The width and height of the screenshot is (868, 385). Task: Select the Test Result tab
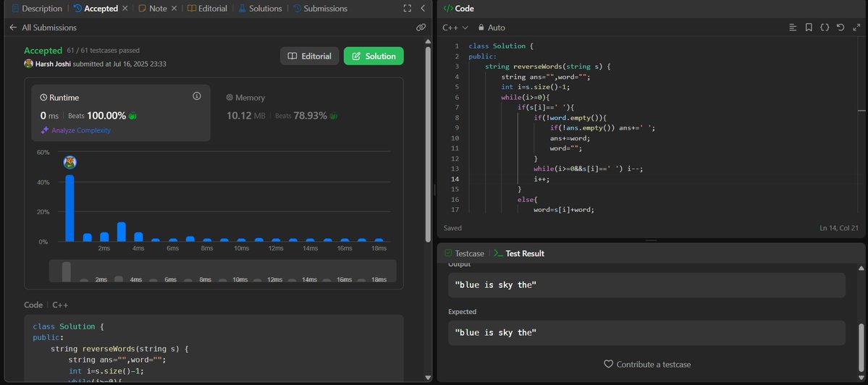[x=519, y=253]
